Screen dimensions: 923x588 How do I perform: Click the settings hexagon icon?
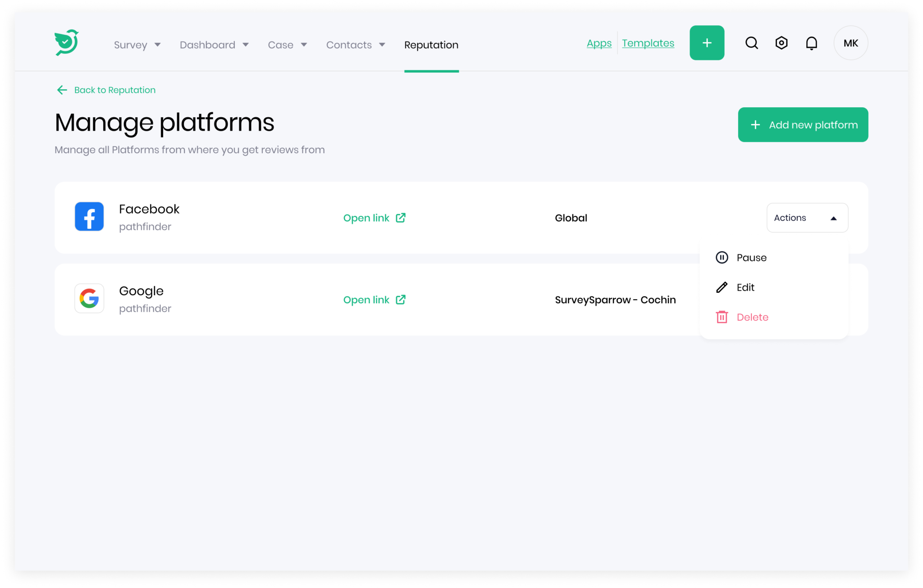[x=781, y=43]
